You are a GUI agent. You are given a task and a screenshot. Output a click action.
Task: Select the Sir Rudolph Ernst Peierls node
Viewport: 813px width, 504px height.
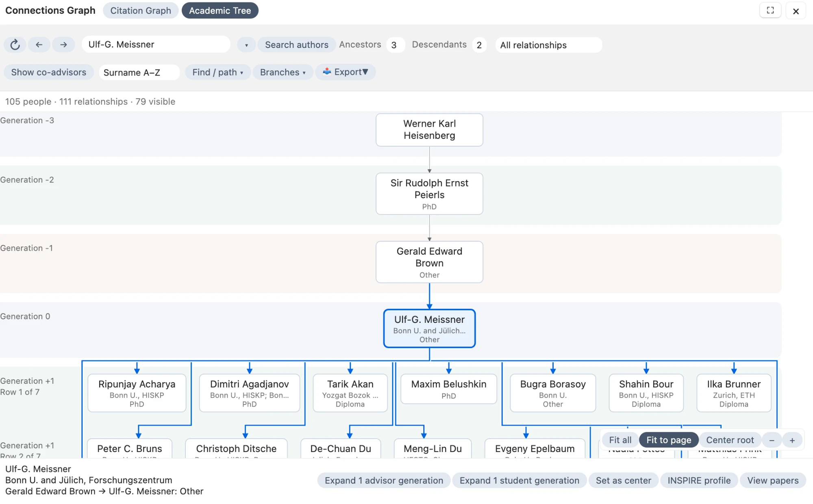pyautogui.click(x=429, y=194)
